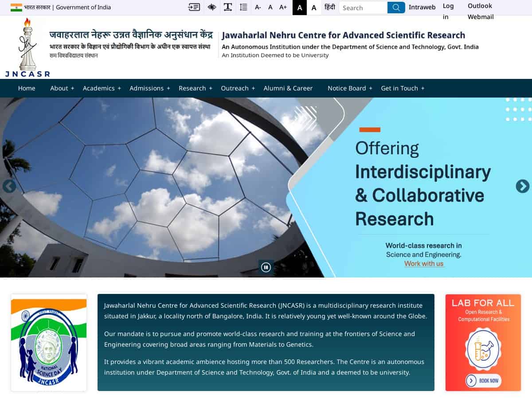Pause the slideshow
The image size is (532, 399).
click(x=266, y=267)
